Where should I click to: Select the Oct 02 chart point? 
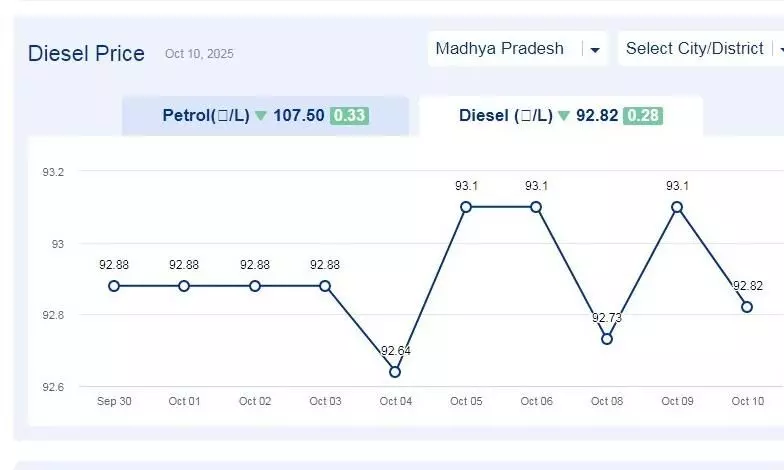(255, 286)
